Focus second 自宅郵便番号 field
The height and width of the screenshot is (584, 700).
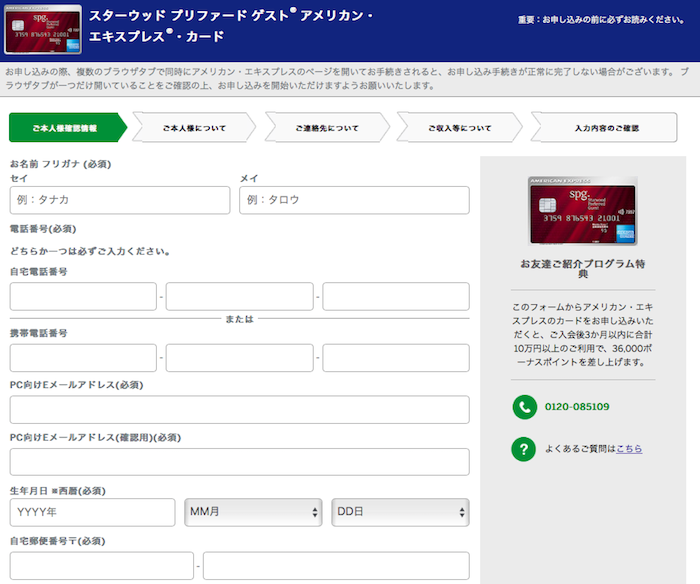click(x=336, y=566)
